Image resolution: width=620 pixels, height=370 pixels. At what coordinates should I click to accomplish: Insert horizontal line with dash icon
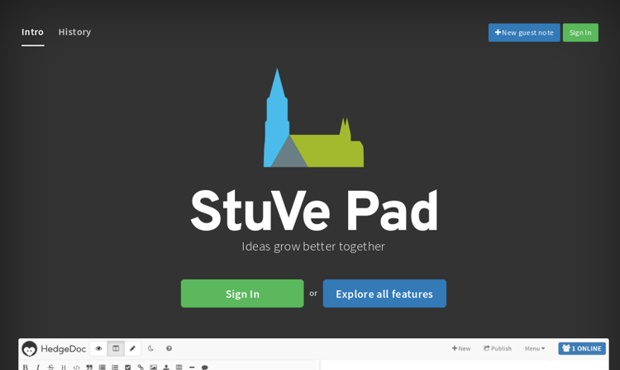(192, 367)
